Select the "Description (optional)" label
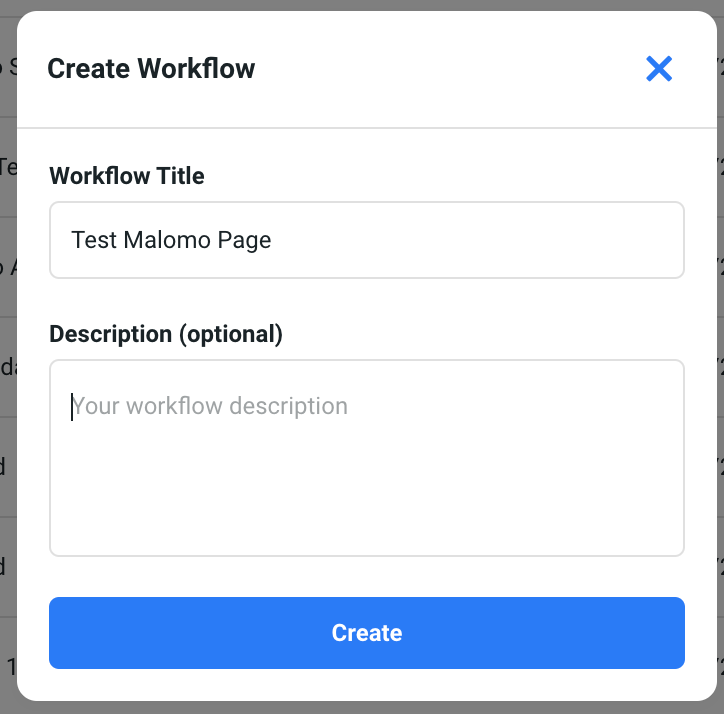The width and height of the screenshot is (724, 714). click(166, 334)
